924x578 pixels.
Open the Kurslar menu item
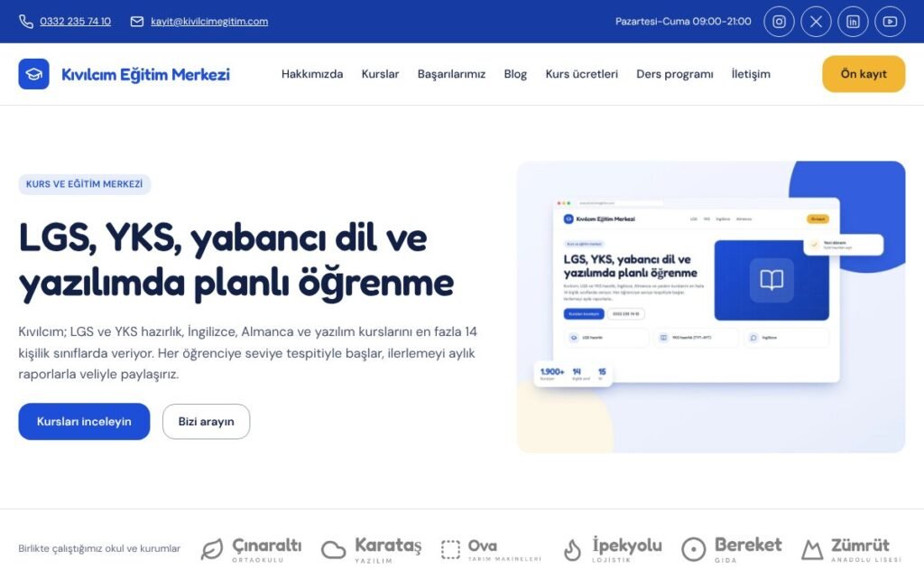pyautogui.click(x=380, y=74)
